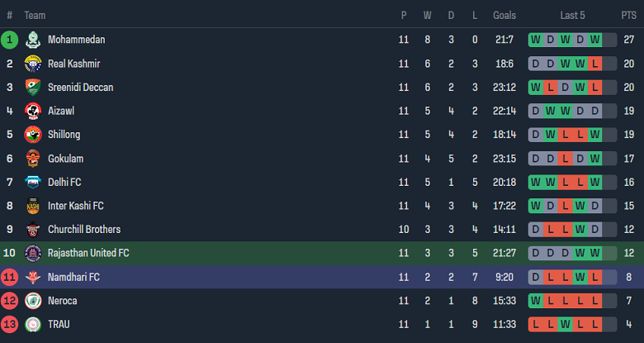Click the Shillong team crest icon
This screenshot has height=343, width=644.
click(33, 135)
